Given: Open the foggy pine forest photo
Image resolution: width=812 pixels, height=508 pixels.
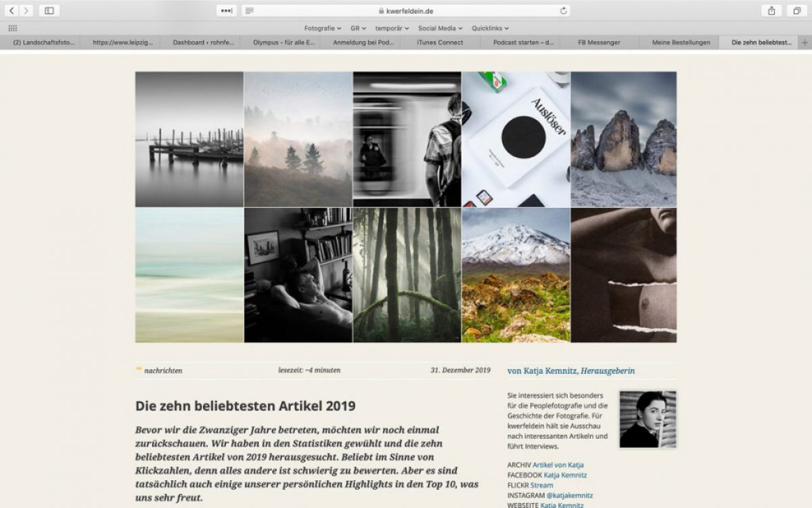Looking at the screenshot, I should click(x=298, y=140).
